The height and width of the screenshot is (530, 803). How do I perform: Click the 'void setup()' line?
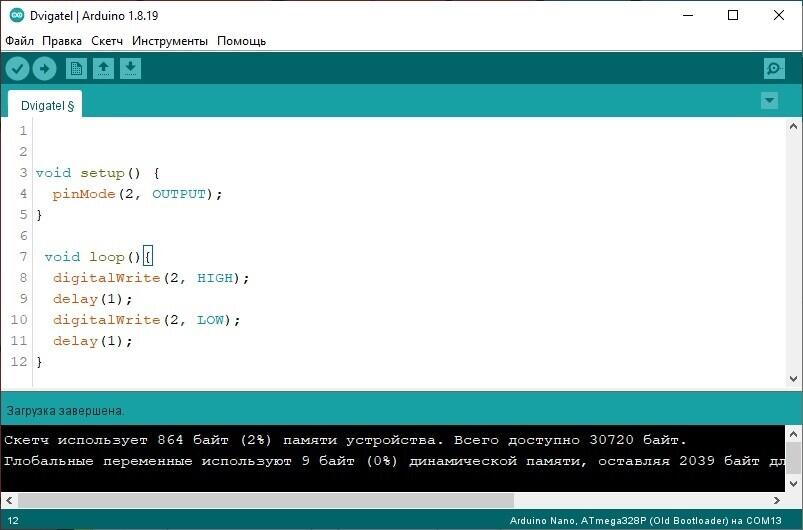(98, 173)
